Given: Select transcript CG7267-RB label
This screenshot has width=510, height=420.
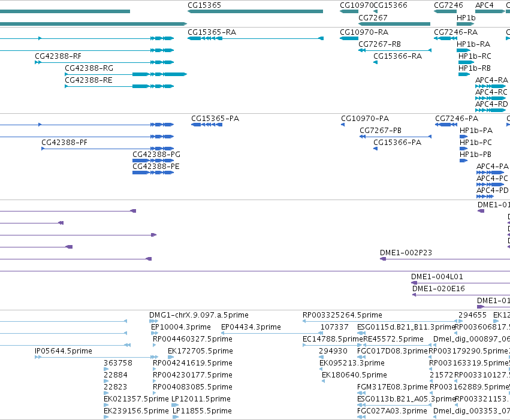Looking at the screenshot, I should pos(379,44).
